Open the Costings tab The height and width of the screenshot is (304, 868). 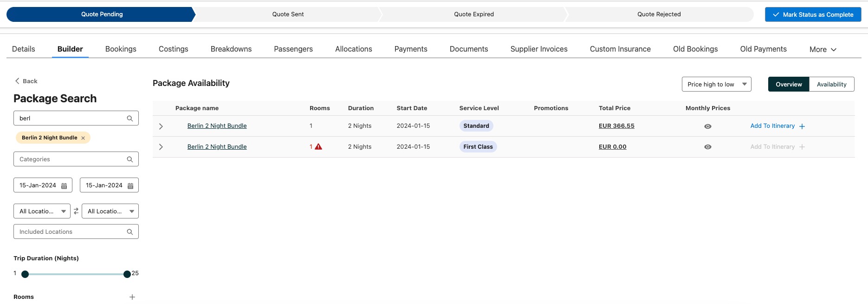[173, 49]
